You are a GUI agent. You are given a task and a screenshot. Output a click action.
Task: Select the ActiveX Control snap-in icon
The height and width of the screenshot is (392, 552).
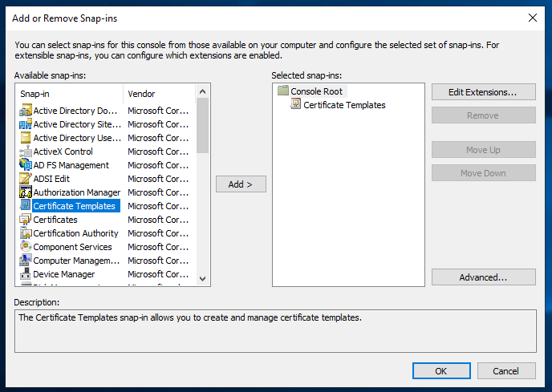click(x=25, y=152)
